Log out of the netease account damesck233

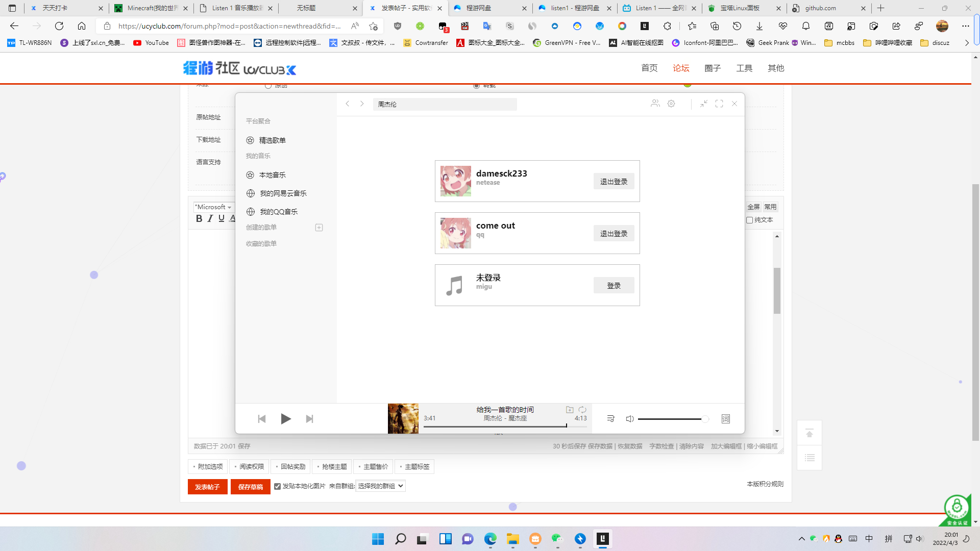614,182
